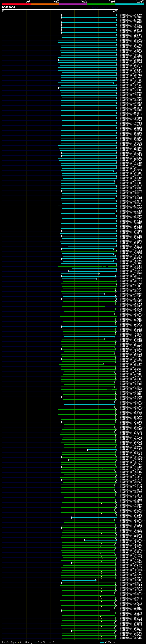The width and height of the screenshot is (146, 644).
Task: Click the UniRef100_Q0MUS5 label
Action: pyautogui.click(x=131, y=326)
